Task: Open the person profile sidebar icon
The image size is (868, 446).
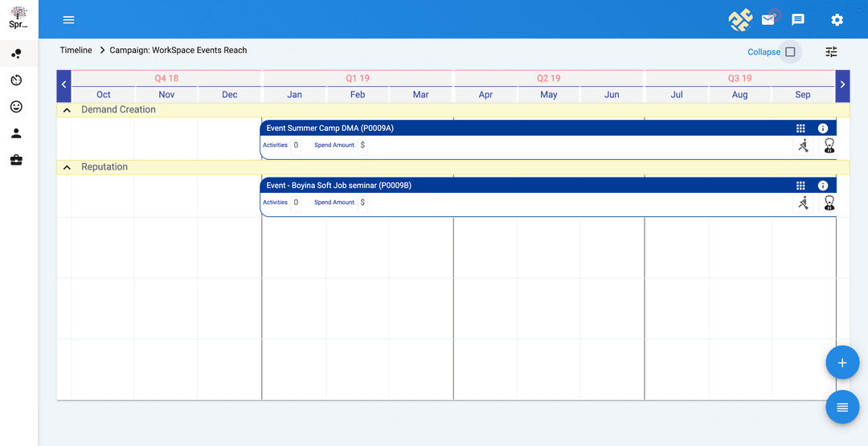Action: [17, 133]
